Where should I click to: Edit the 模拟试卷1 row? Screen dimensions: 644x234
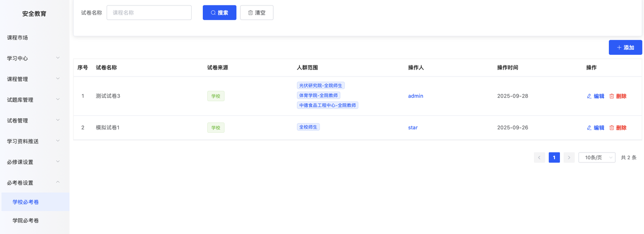pos(595,128)
